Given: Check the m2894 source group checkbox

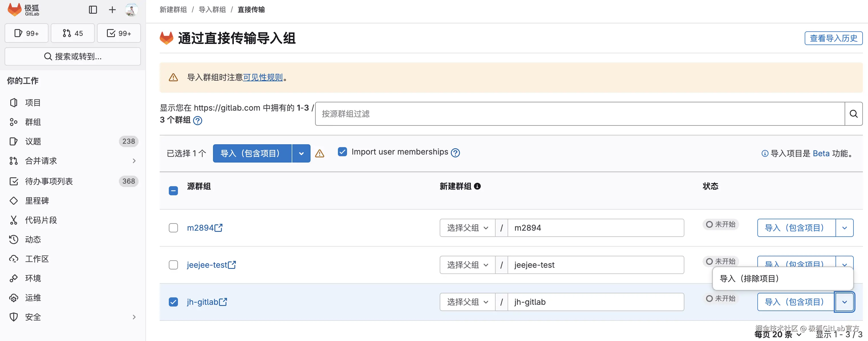Looking at the screenshot, I should point(173,228).
